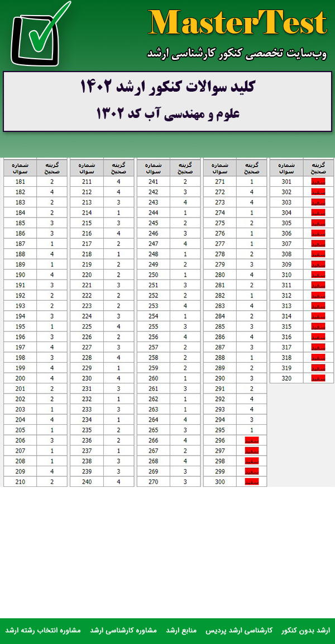Click the red answer cell for question 310
This screenshot has height=644, width=335.
[318, 275]
